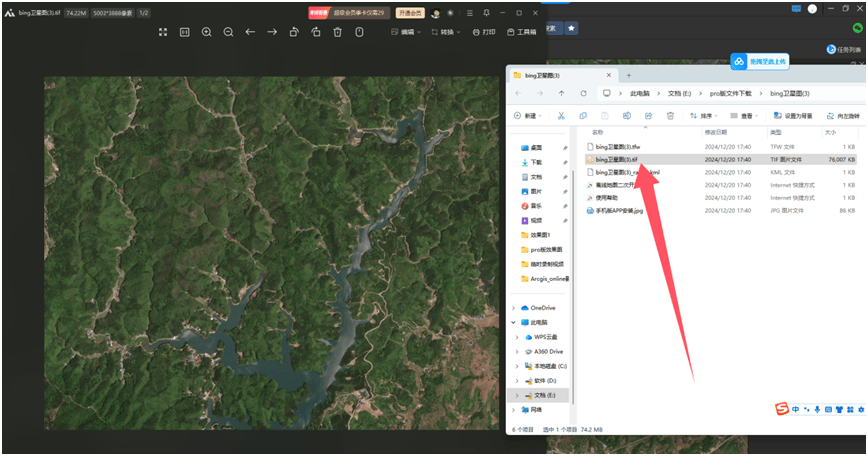The height and width of the screenshot is (456, 868).
Task: Share the selected file in Explorer
Action: coord(648,116)
